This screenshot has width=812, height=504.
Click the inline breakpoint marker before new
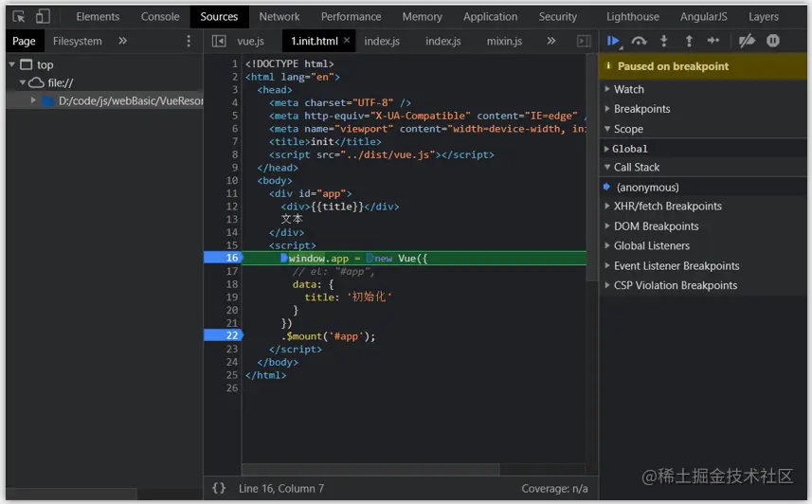[370, 258]
